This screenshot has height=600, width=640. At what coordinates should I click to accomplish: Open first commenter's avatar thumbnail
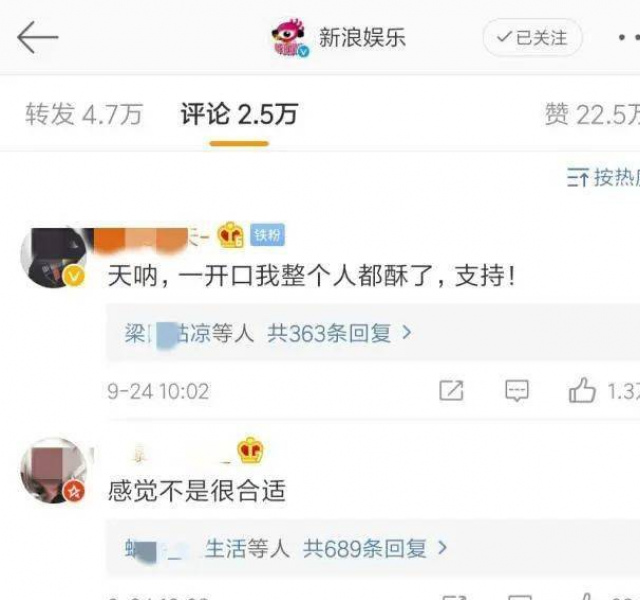point(53,257)
